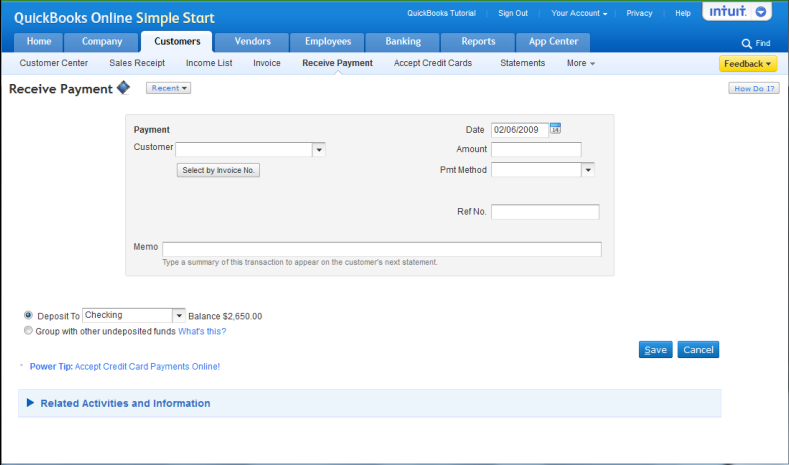Select the Customers tab

[x=177, y=42]
